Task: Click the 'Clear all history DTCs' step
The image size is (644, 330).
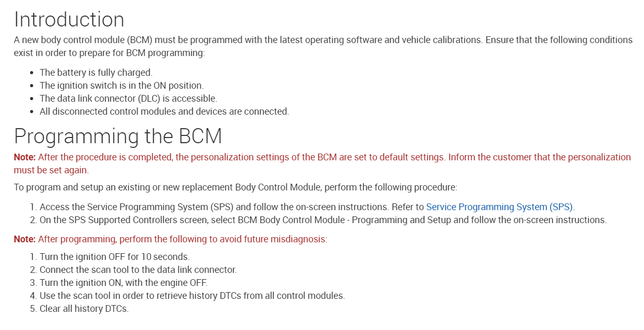Action: pos(84,309)
